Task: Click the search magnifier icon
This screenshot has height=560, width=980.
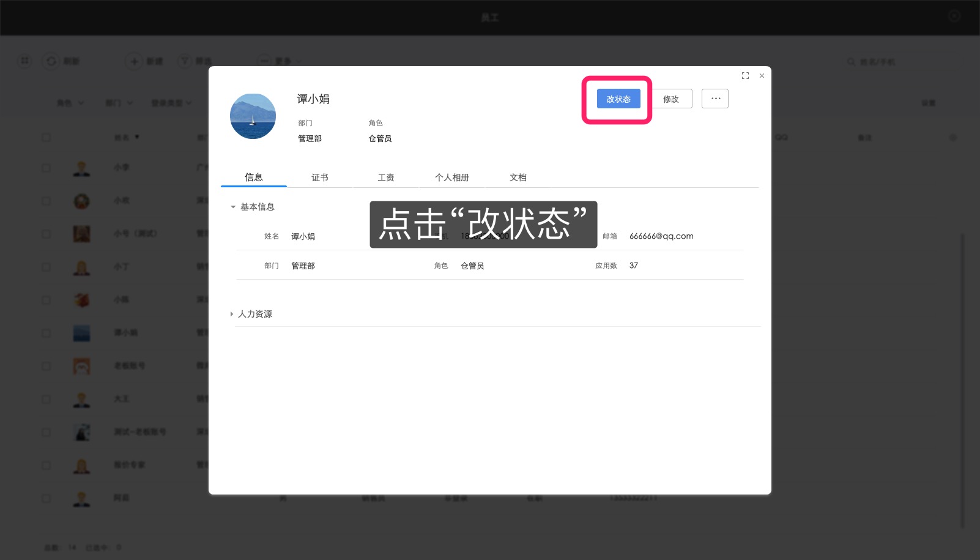Action: [x=851, y=62]
